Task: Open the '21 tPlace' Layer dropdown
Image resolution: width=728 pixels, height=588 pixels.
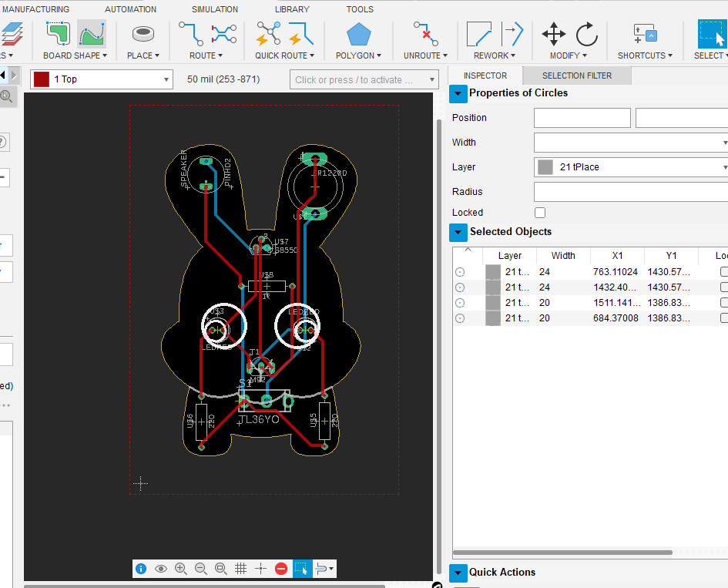Action: tap(630, 167)
